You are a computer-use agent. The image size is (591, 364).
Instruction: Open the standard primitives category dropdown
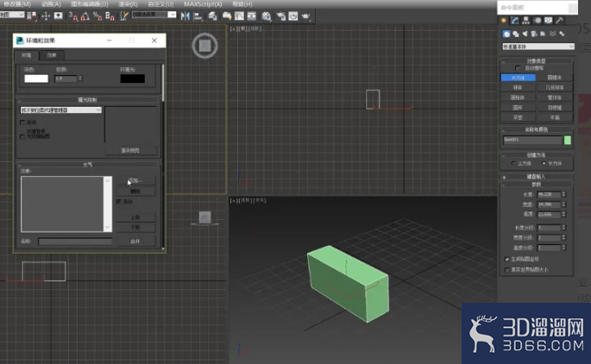pos(538,47)
